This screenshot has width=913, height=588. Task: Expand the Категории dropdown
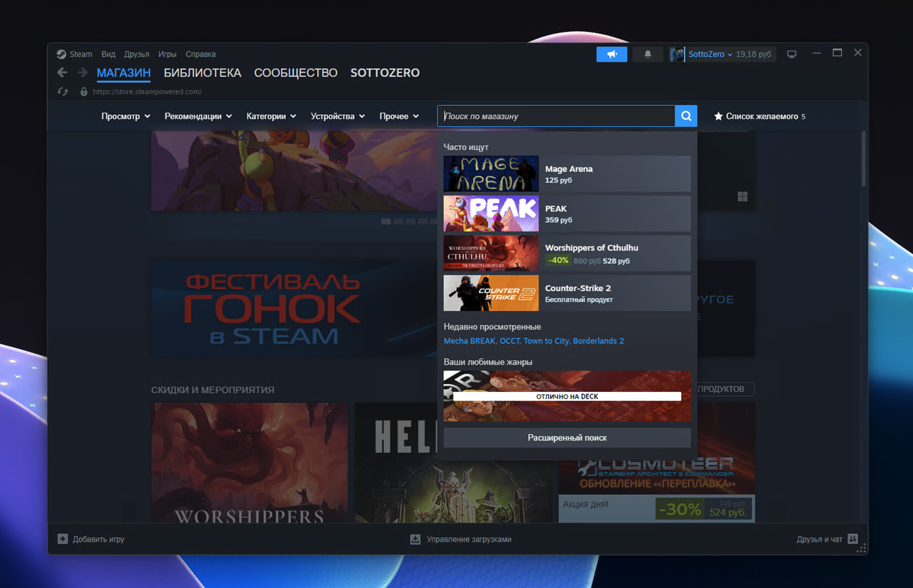pyautogui.click(x=271, y=116)
